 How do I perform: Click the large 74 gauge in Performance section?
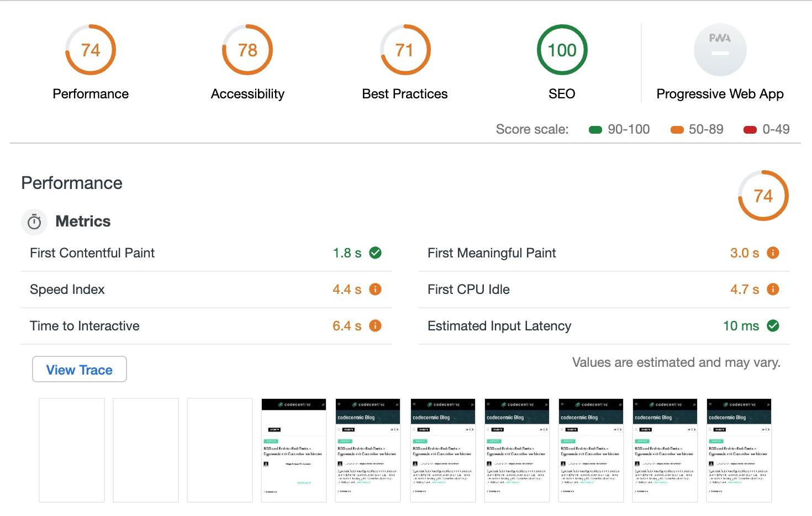pos(763,196)
